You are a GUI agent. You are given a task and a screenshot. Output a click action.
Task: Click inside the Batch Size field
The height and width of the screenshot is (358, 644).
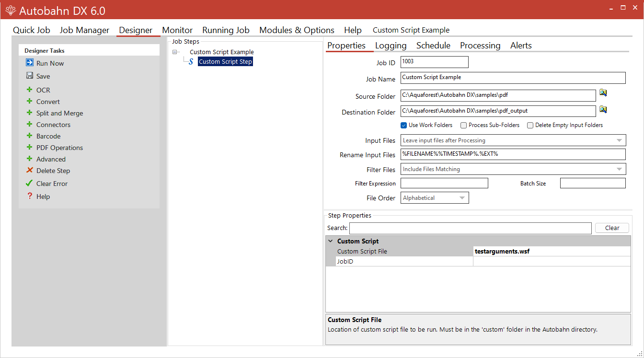click(x=592, y=183)
